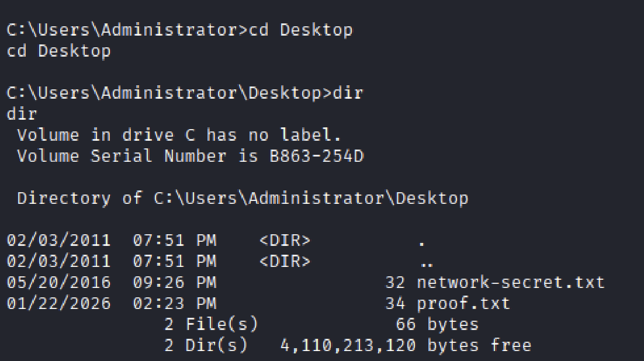Click the file size 34 of proof.txt
Screen dimensions: 644x361
coord(395,304)
